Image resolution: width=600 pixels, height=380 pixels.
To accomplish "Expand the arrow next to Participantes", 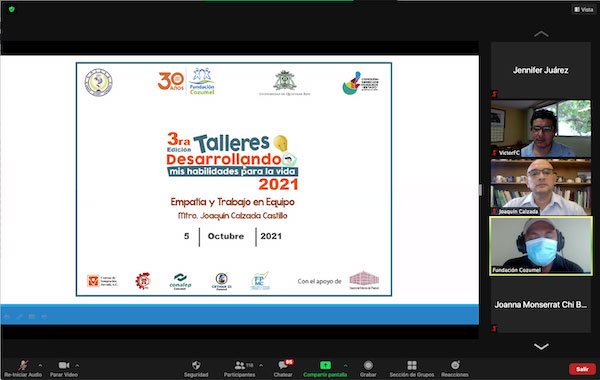I will pyautogui.click(x=261, y=365).
